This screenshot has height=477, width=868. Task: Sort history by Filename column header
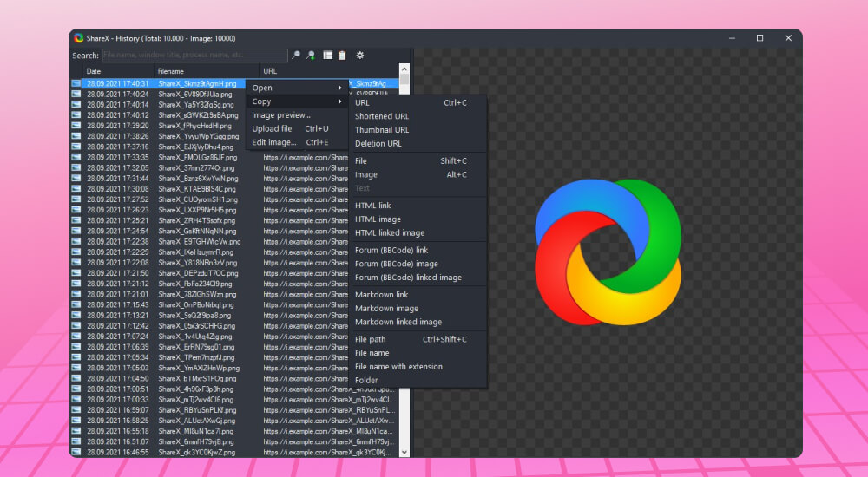click(x=207, y=71)
